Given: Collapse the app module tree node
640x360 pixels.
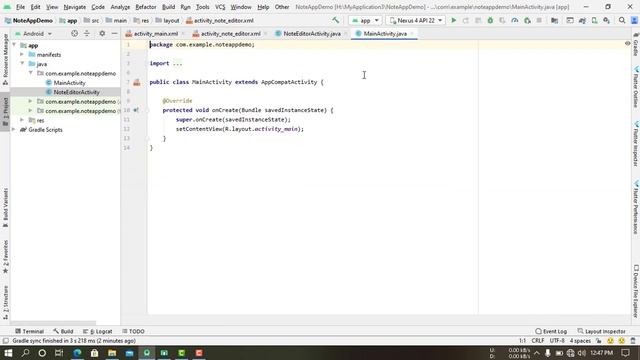Looking at the screenshot, I should pyautogui.click(x=14, y=45).
